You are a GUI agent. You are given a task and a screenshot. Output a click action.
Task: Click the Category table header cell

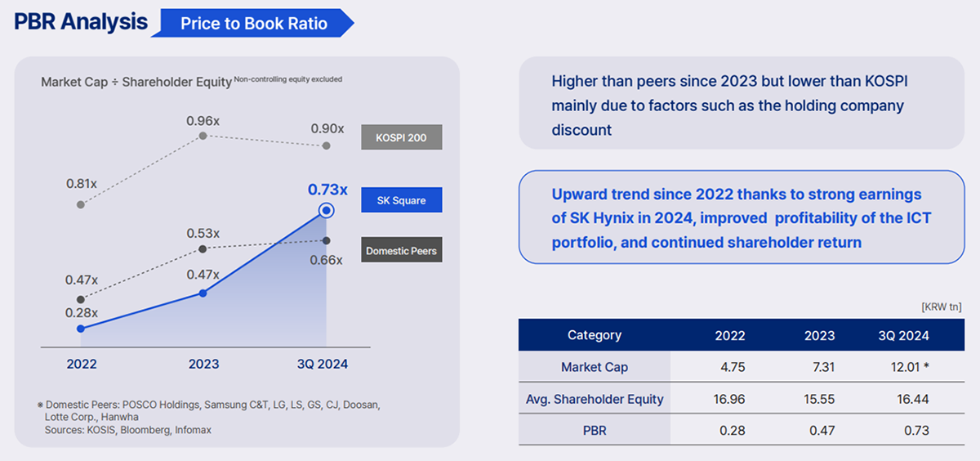[x=595, y=335]
